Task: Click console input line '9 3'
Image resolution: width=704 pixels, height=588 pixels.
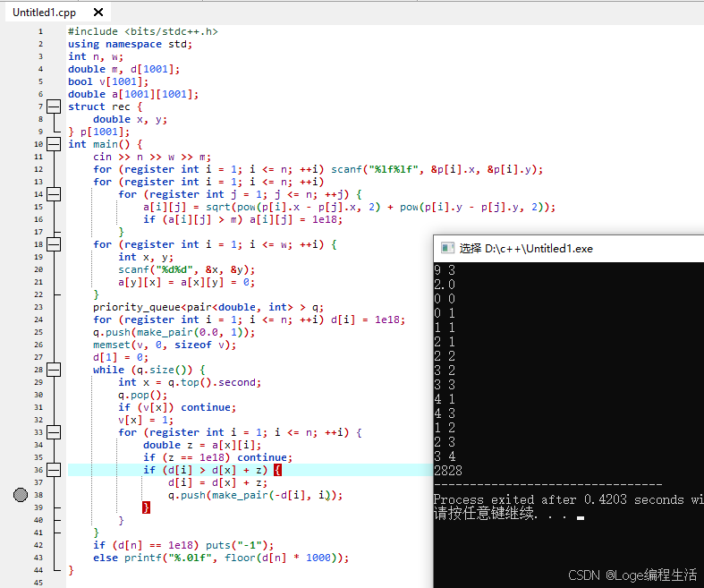Action: coord(445,270)
